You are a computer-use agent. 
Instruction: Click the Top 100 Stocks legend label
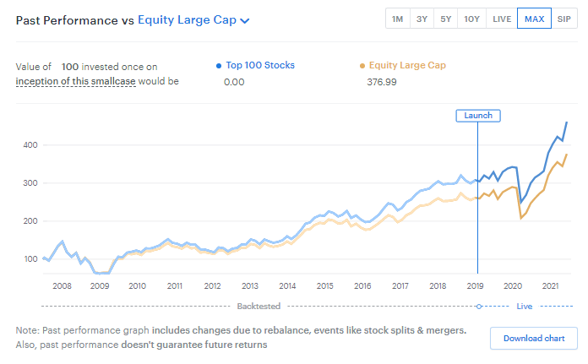(x=260, y=66)
